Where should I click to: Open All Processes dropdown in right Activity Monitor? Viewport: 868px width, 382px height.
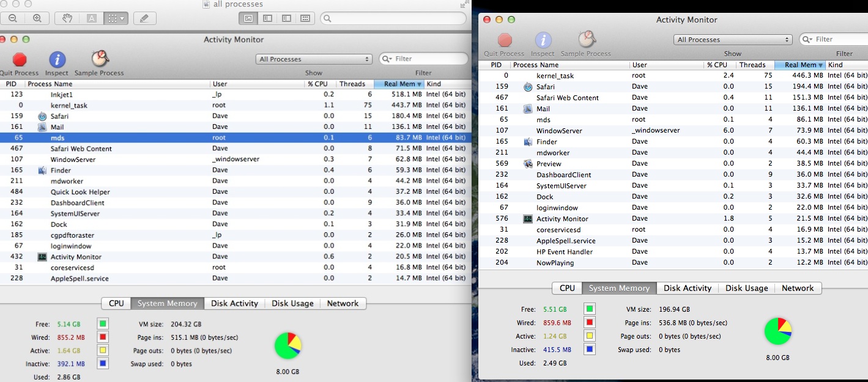(733, 40)
